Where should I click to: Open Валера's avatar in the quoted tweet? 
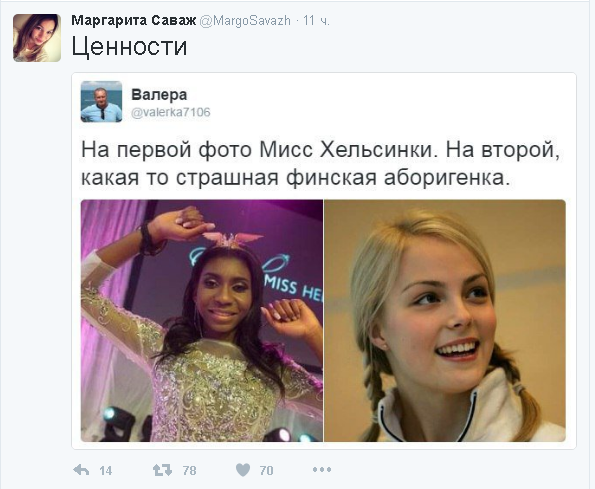click(101, 101)
